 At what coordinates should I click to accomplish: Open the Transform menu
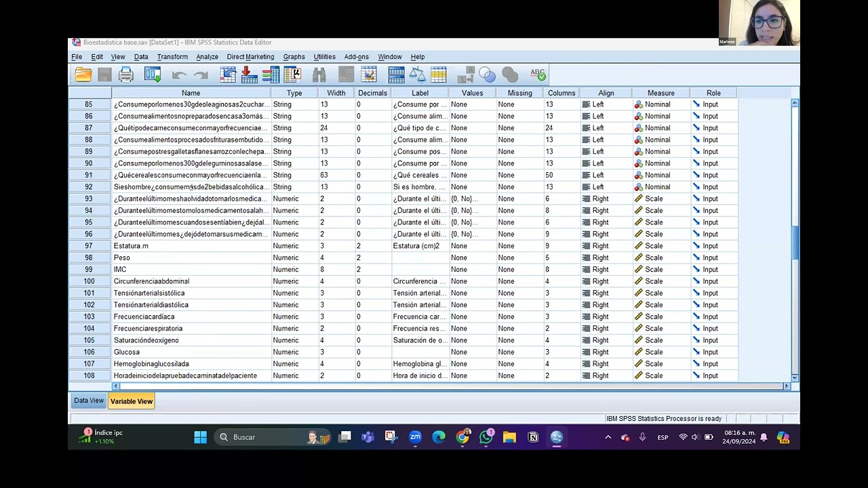[x=172, y=57]
